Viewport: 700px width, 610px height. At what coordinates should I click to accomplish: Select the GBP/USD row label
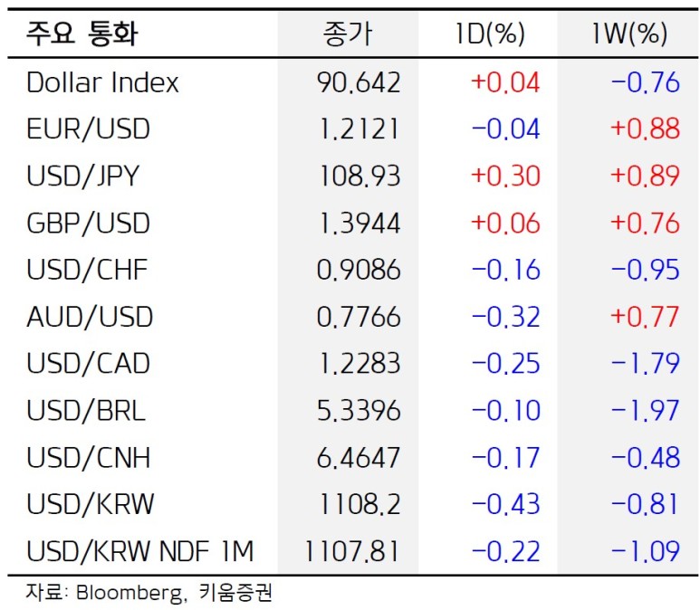pyautogui.click(x=88, y=223)
